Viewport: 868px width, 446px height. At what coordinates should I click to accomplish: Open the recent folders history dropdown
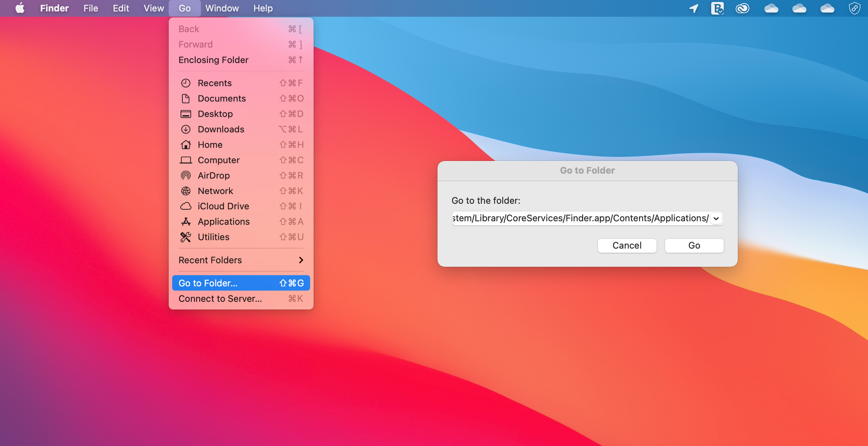pos(716,218)
